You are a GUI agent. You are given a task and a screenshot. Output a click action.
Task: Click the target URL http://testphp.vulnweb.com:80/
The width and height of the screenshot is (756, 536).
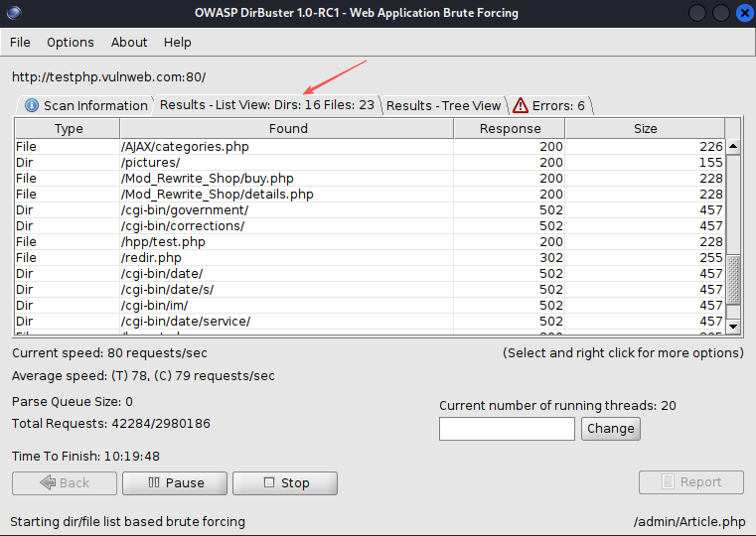[x=109, y=77]
